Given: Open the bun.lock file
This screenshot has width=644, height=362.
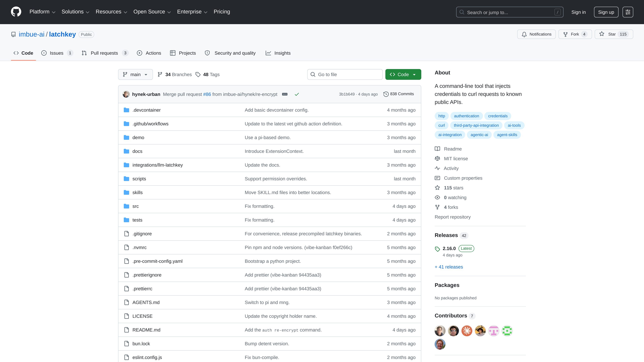Looking at the screenshot, I should point(141,344).
